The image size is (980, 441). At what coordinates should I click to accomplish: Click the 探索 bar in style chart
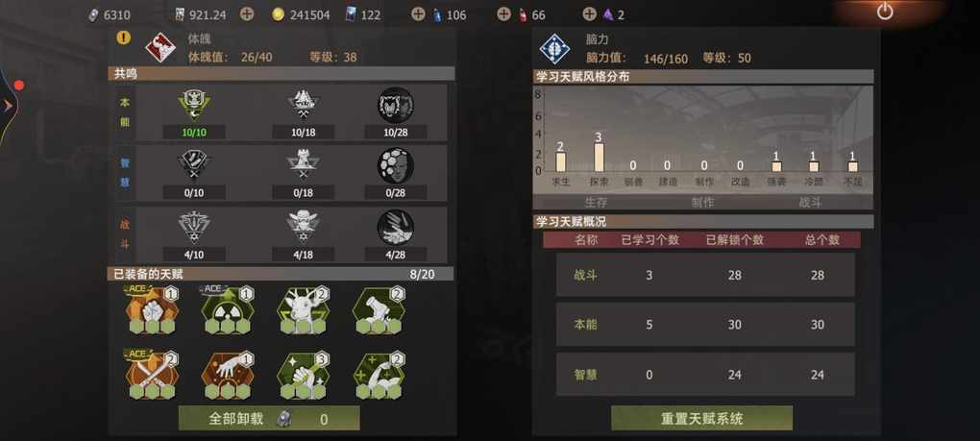pyautogui.click(x=599, y=158)
